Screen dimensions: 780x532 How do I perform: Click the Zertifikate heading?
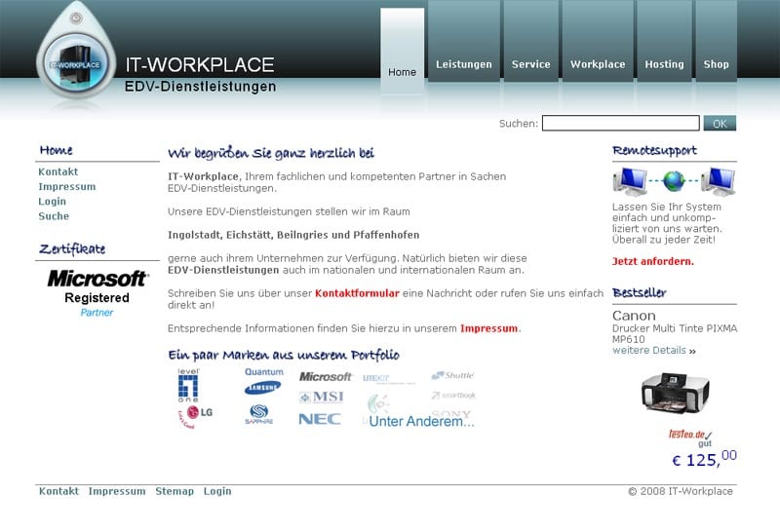coord(72,249)
